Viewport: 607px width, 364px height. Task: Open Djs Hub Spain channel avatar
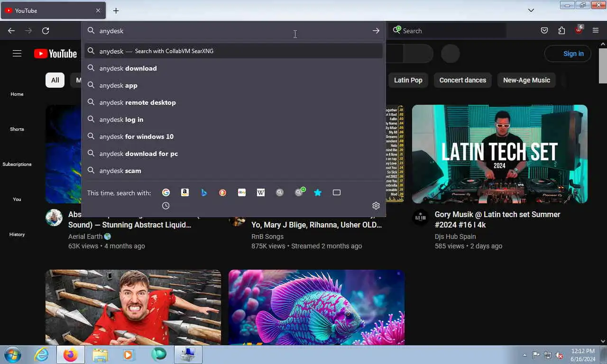(421, 218)
